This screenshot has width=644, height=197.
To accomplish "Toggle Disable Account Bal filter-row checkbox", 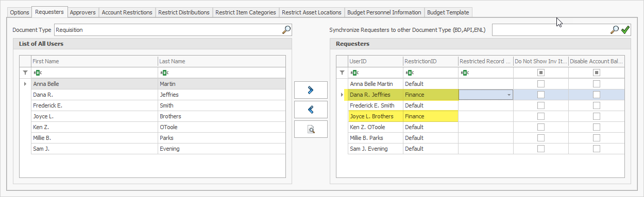I will [596, 73].
